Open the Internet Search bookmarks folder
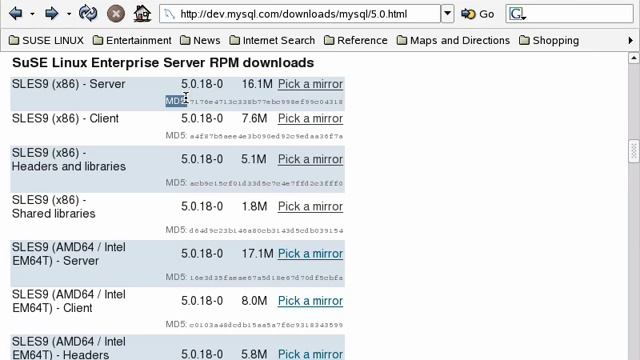The height and width of the screenshot is (360, 640). coord(272,40)
